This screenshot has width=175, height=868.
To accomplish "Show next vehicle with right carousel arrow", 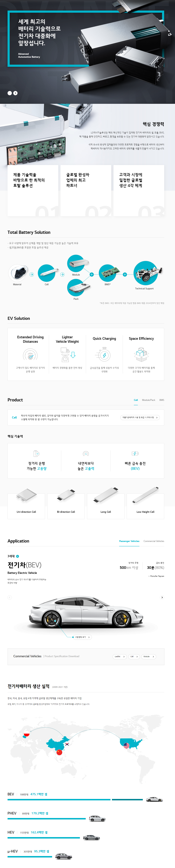I will (162, 597).
